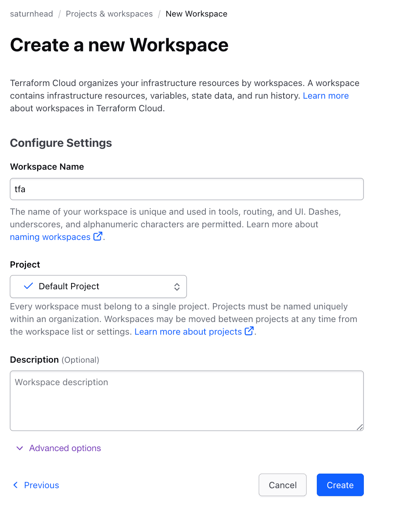Follow the naming workspaces link
Image resolution: width=414 pixels, height=532 pixels.
pyautogui.click(x=49, y=237)
